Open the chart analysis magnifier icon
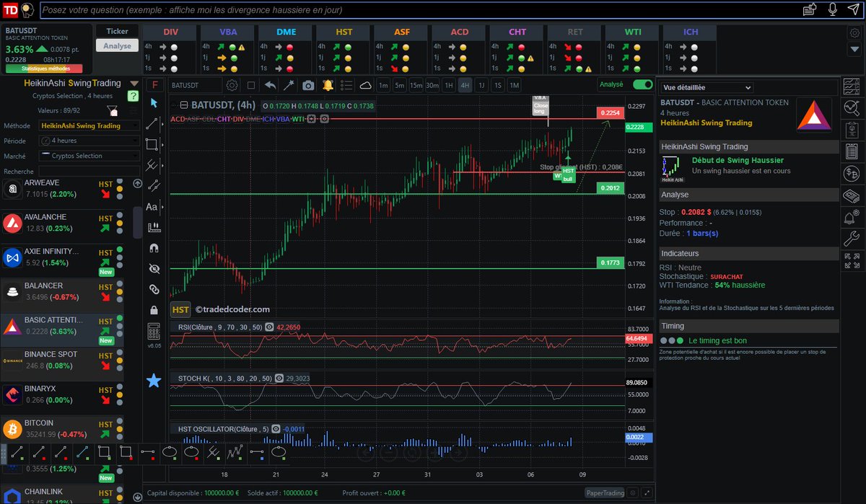The width and height of the screenshot is (866, 504). pos(851,109)
